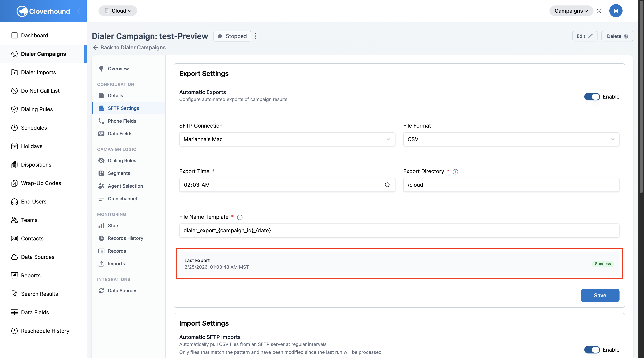
Task: Open the Campaigns dropdown in header
Action: tap(571, 11)
